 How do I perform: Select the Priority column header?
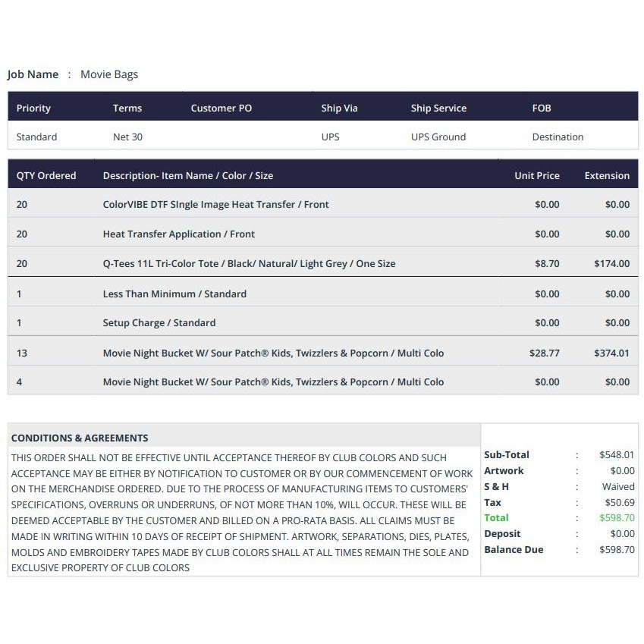(x=33, y=108)
